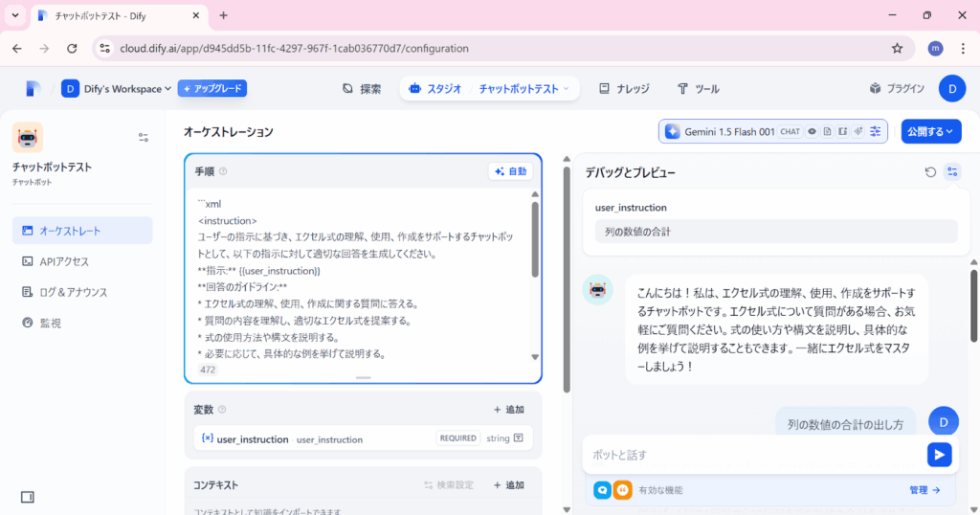Image resolution: width=980 pixels, height=515 pixels.
Task: Click the 列の数値の合計の出し方 chat message
Action: 845,424
